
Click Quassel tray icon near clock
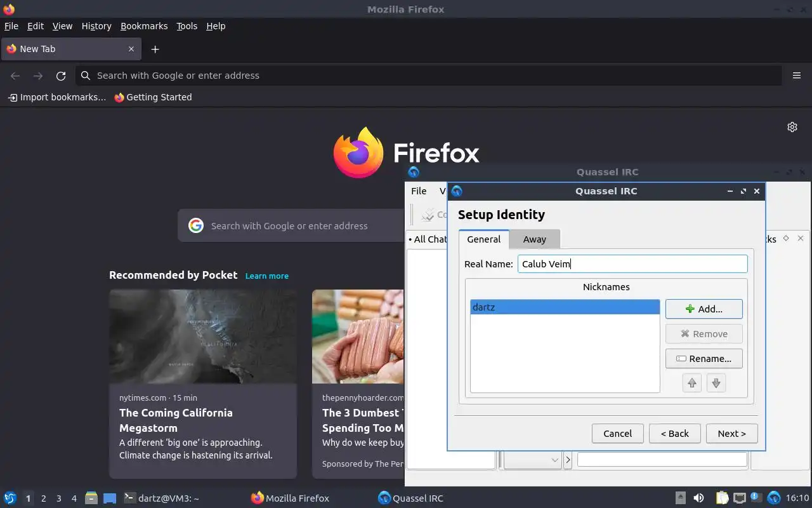click(x=773, y=498)
